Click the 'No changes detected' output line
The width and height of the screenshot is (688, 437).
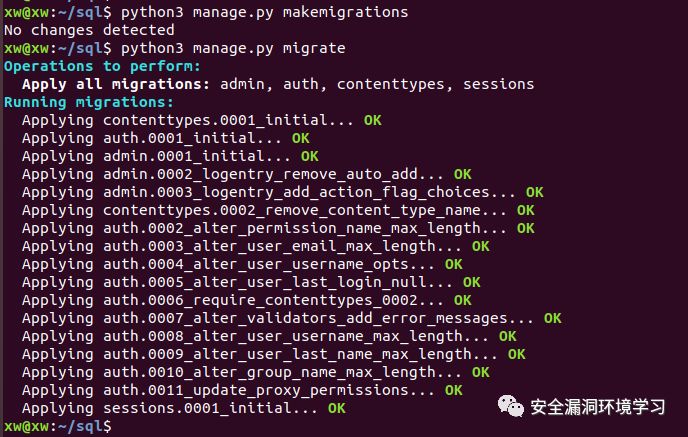coord(89,30)
